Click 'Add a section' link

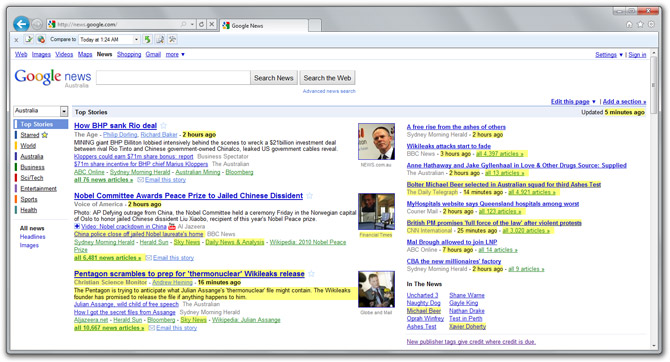click(x=624, y=102)
